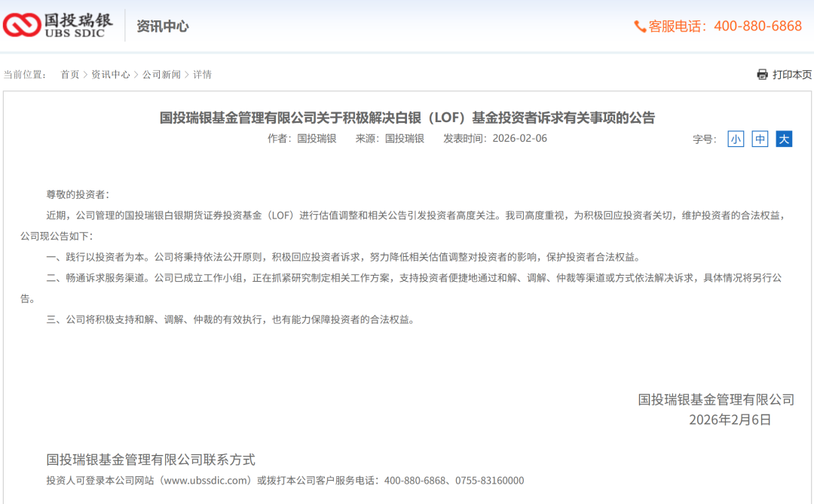Click the orange phone icon beside 客服电话

coord(640,26)
